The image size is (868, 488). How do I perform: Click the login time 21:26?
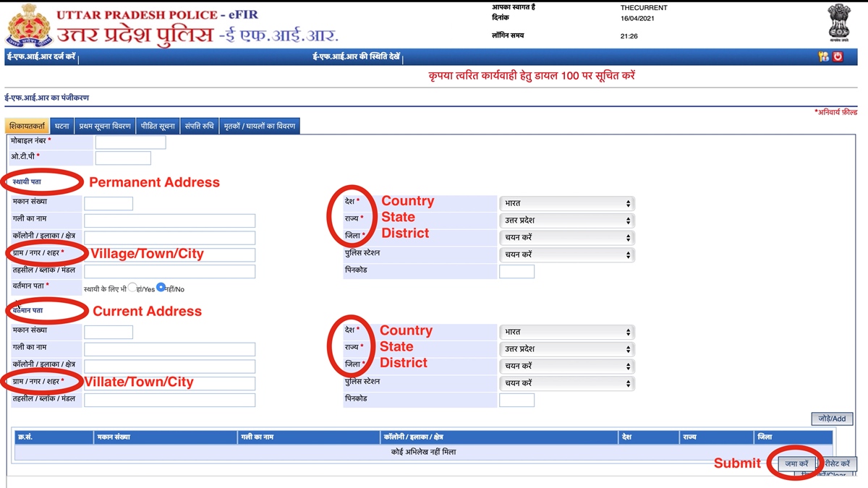[629, 36]
